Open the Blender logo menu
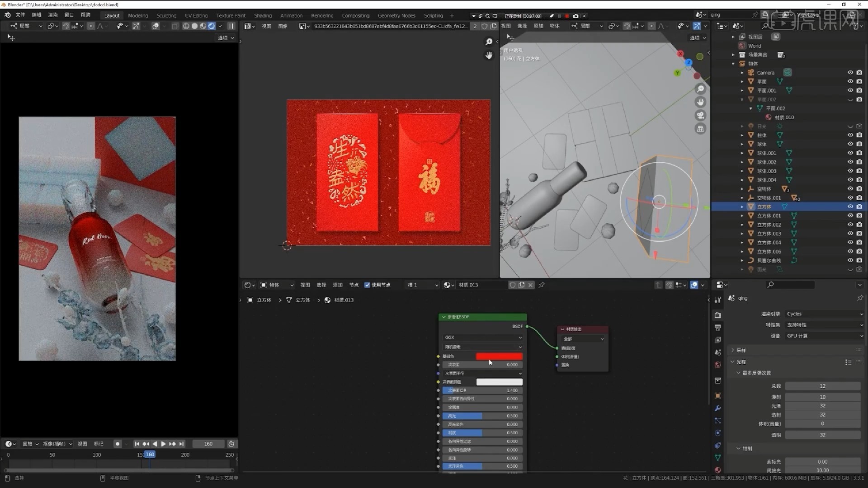The width and height of the screenshot is (868, 488). pyautogui.click(x=7, y=15)
